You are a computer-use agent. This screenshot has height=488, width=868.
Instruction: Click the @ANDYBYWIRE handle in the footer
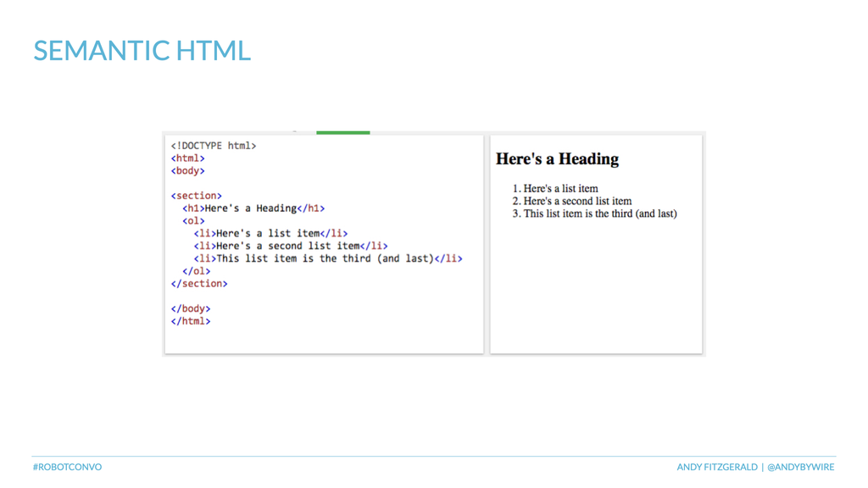(800, 467)
